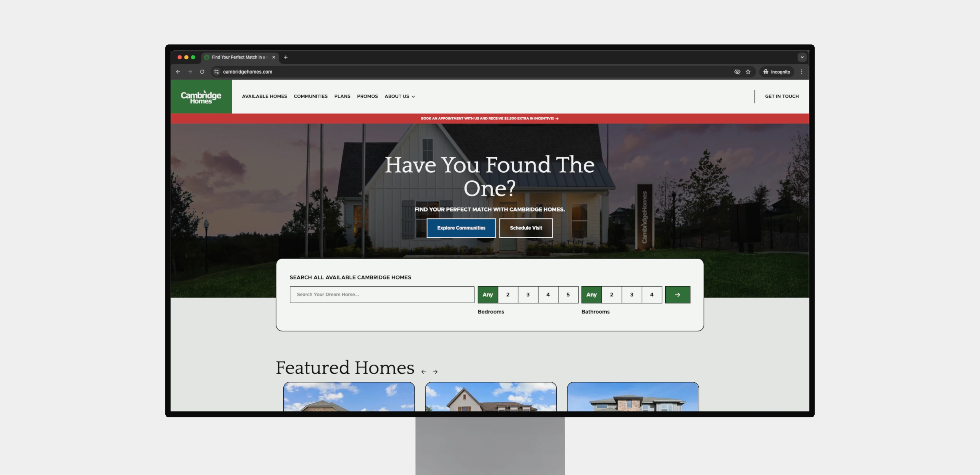Viewport: 980px width, 475px height.
Task: Click the site info icon in address bar
Action: 217,72
